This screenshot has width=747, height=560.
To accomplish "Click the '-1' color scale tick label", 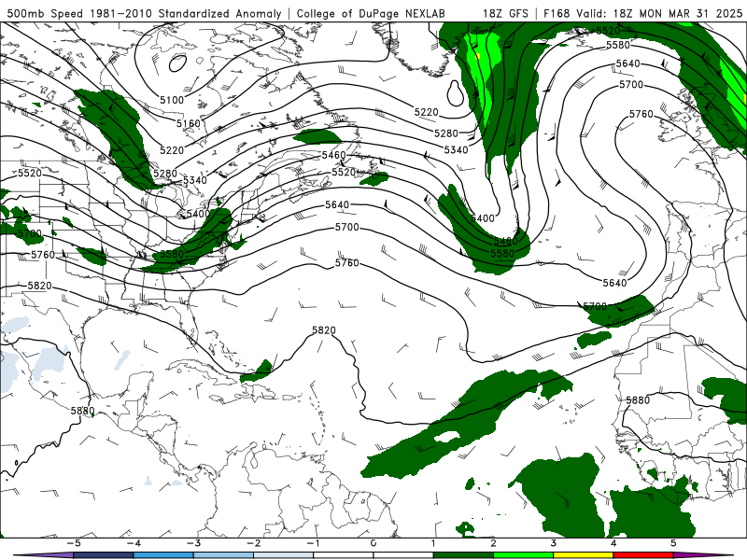I will pos(314,543).
